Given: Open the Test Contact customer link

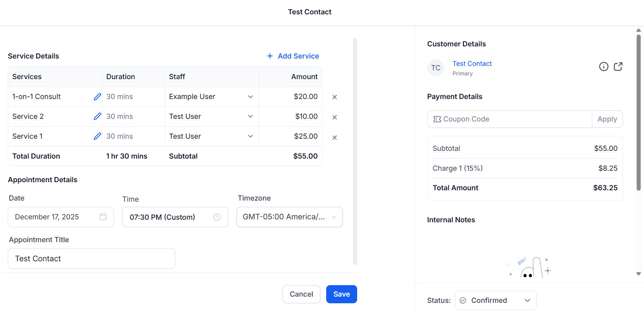Looking at the screenshot, I should 472,64.
